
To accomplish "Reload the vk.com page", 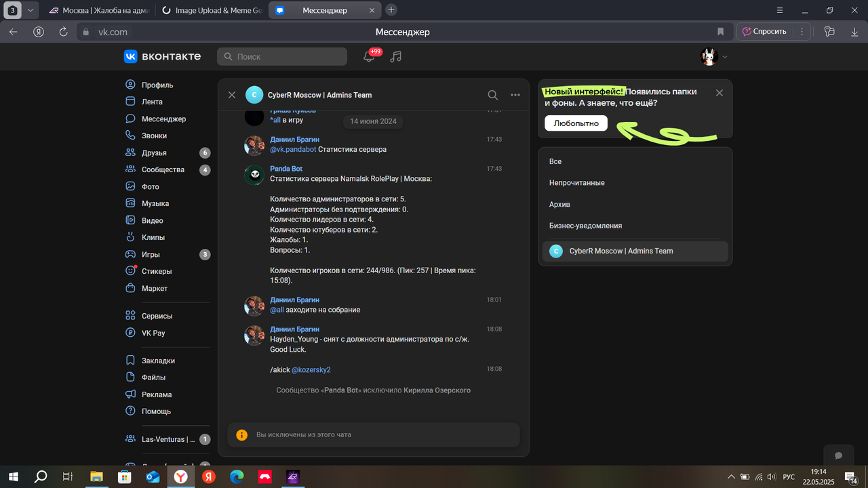I will tap(63, 32).
